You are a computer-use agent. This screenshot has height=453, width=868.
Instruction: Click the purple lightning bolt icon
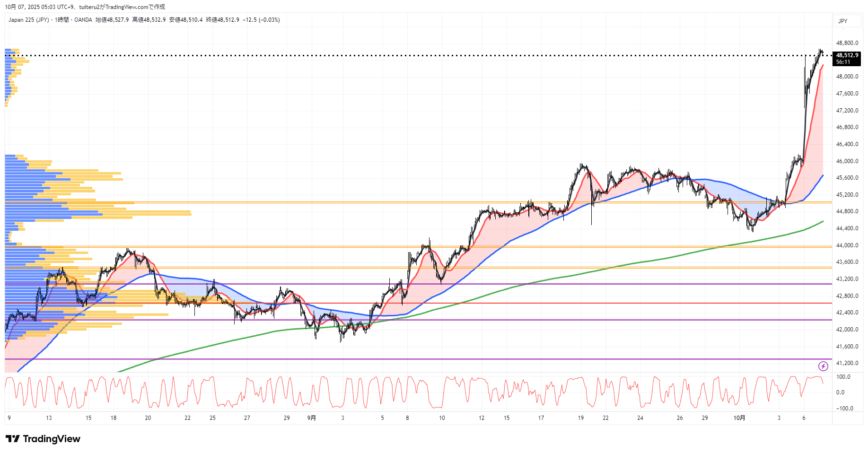coord(823,366)
